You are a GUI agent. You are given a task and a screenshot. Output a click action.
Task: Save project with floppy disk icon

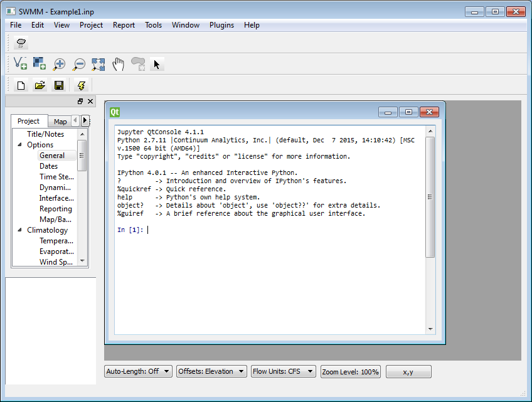59,85
